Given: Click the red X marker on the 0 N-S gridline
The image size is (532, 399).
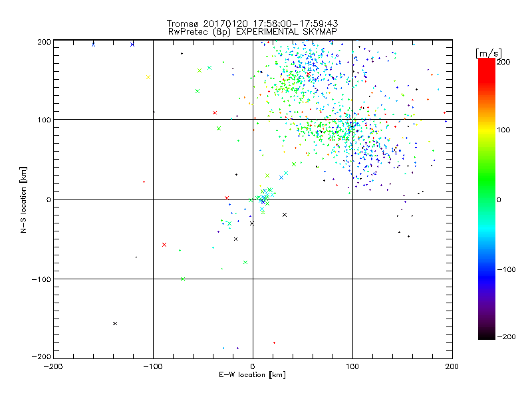Looking at the screenshot, I should (x=227, y=198).
